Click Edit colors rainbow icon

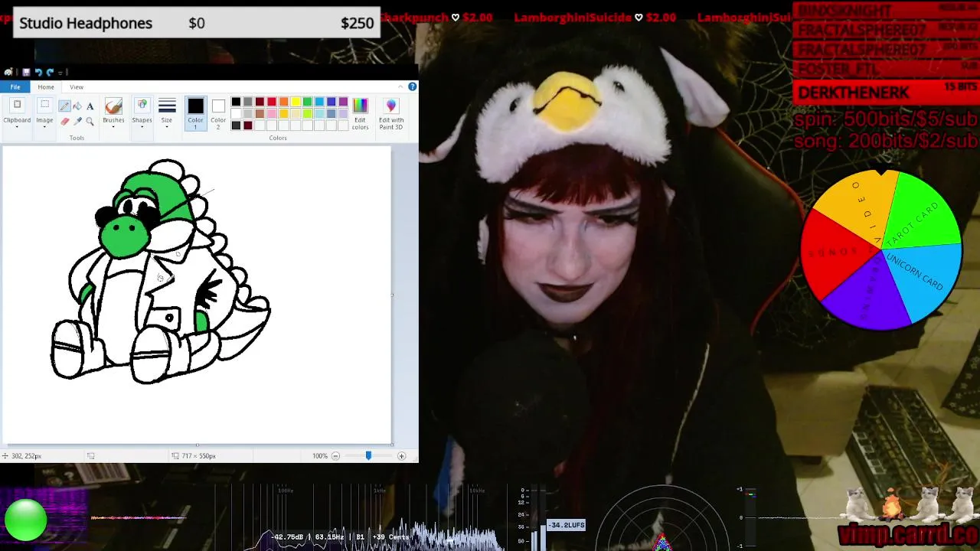pos(360,106)
